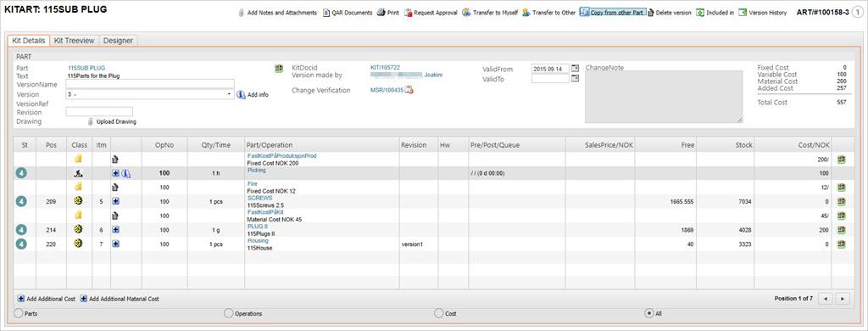Select the All radio button
This screenshot has width=868, height=331.
[648, 313]
